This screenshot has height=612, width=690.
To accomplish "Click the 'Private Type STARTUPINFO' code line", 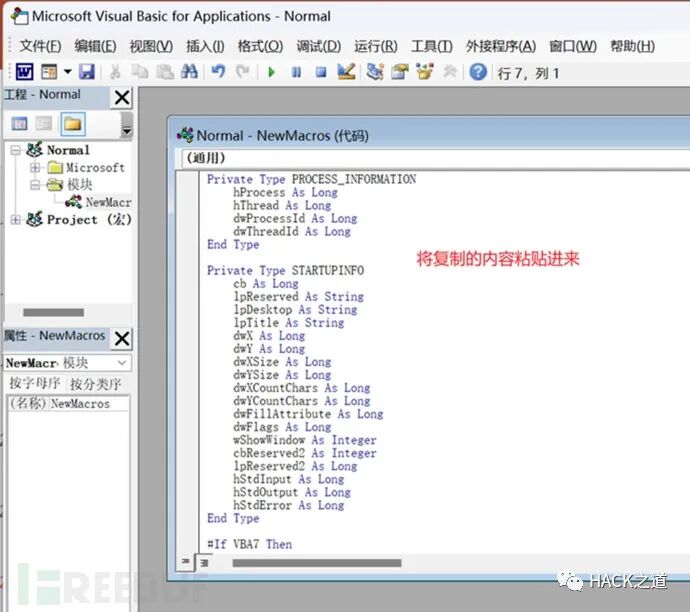I will (x=286, y=270).
